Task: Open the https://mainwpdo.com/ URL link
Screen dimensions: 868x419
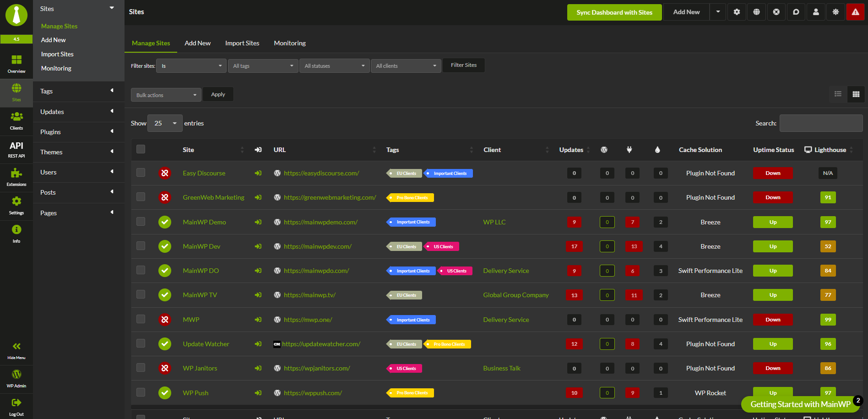Action: pos(316,271)
